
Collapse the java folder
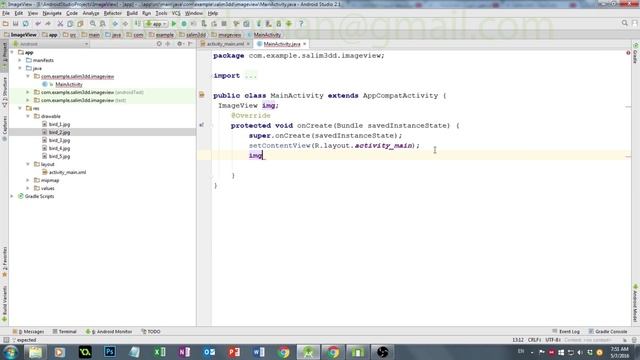click(20, 68)
